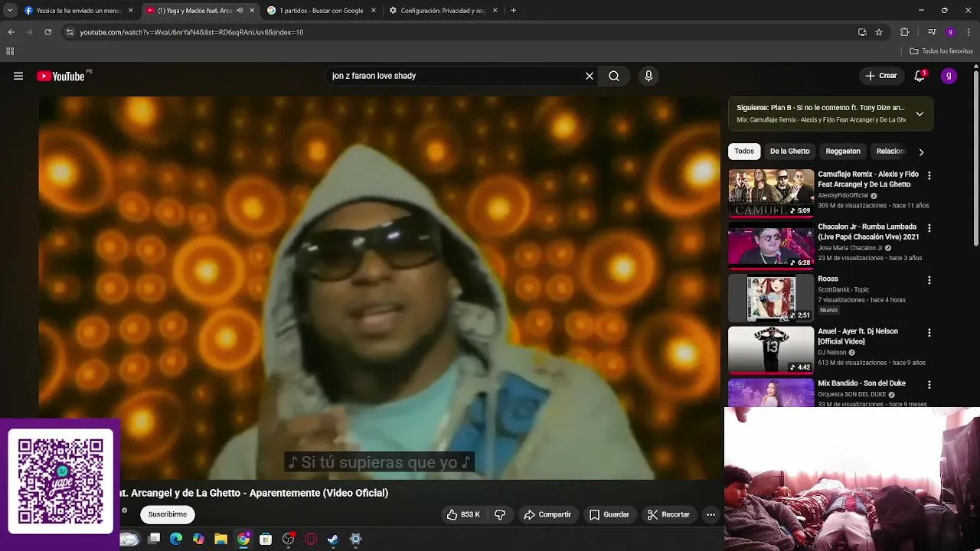Dislike the video with thumbs down
980x551 pixels.
click(500, 514)
